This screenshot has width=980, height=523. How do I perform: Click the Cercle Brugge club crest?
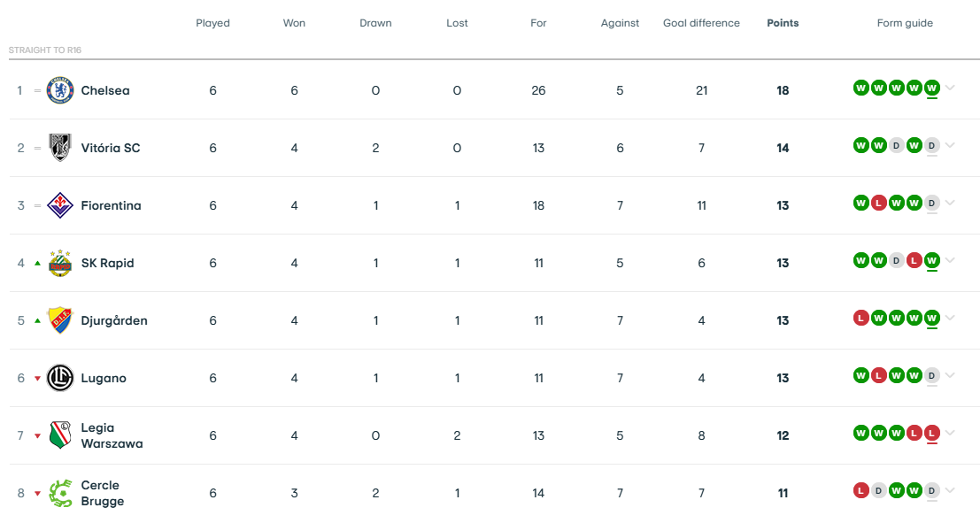60,493
